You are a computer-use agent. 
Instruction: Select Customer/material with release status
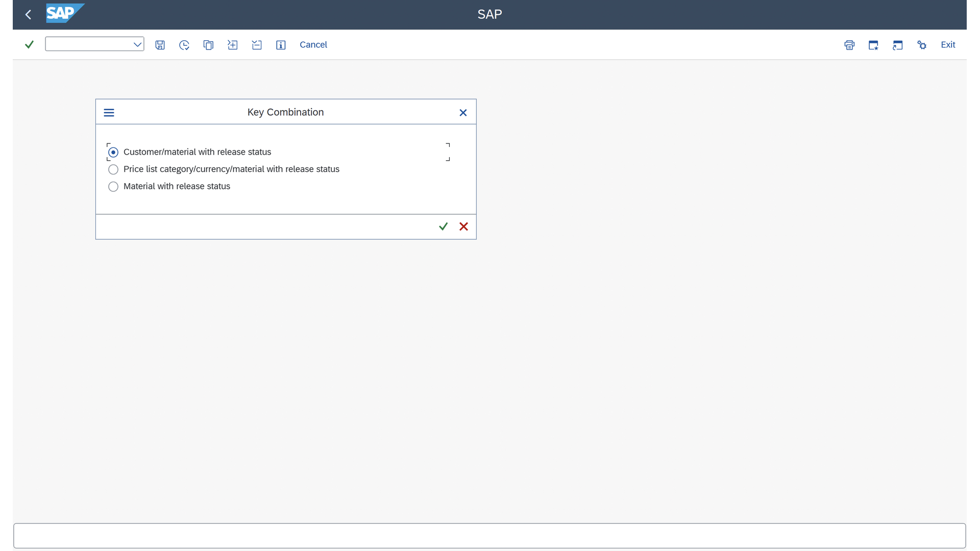(x=113, y=152)
